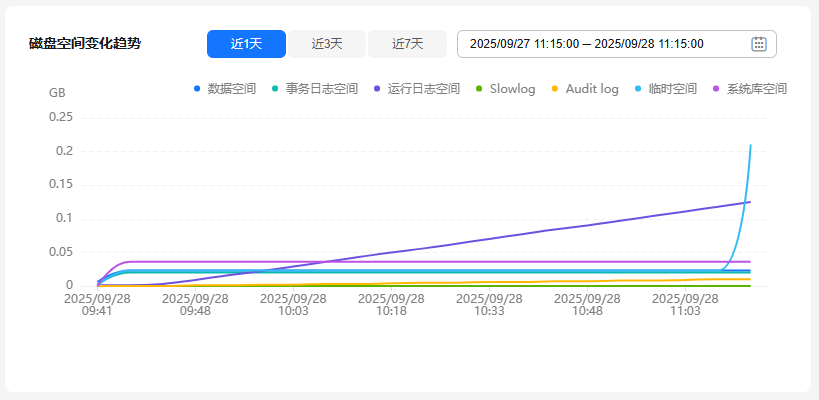Click the 磁盘空间变化趋势 chart title

(85, 44)
